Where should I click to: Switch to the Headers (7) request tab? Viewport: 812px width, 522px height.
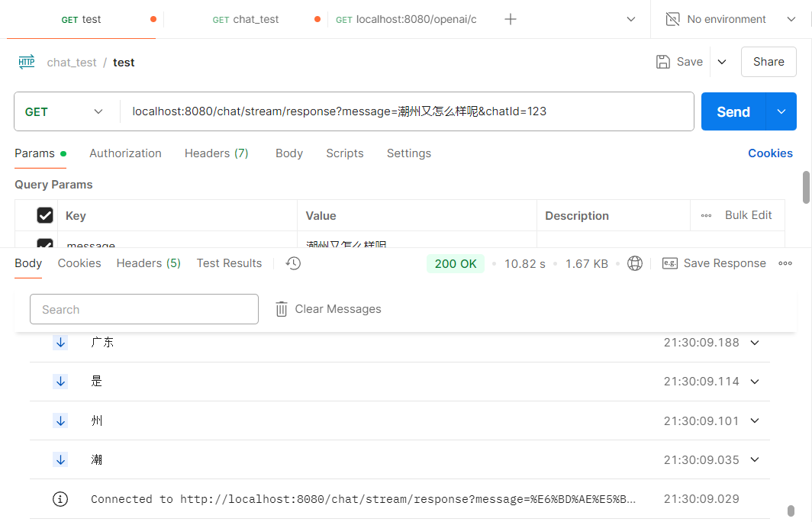tap(216, 153)
